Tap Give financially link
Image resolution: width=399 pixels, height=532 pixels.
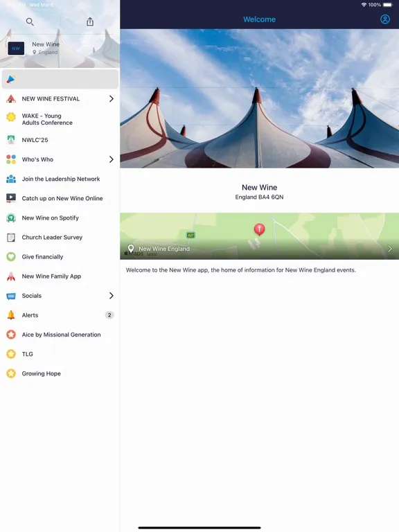click(x=60, y=257)
